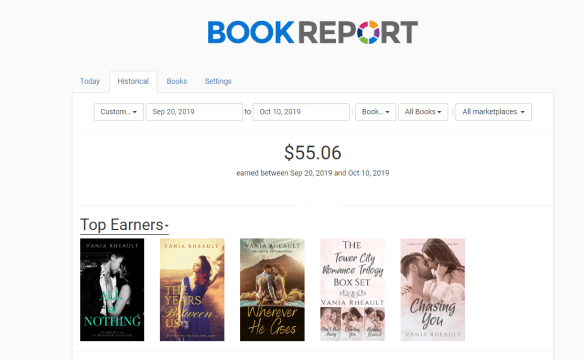Open the Custom date range dropdown
584x360 pixels.
pyautogui.click(x=118, y=112)
